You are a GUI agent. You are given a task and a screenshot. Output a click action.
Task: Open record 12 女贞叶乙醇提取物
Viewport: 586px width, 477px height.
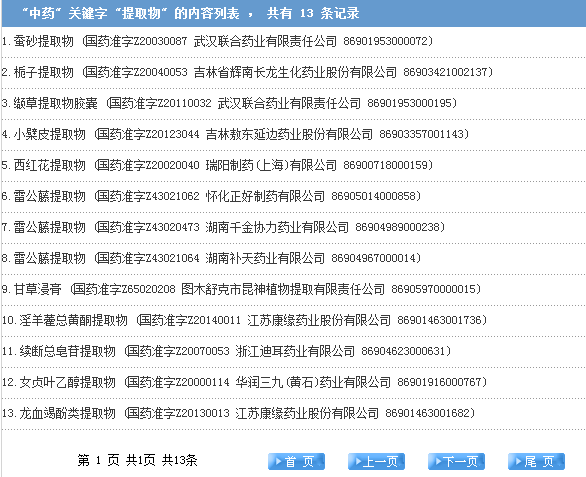[244, 382]
